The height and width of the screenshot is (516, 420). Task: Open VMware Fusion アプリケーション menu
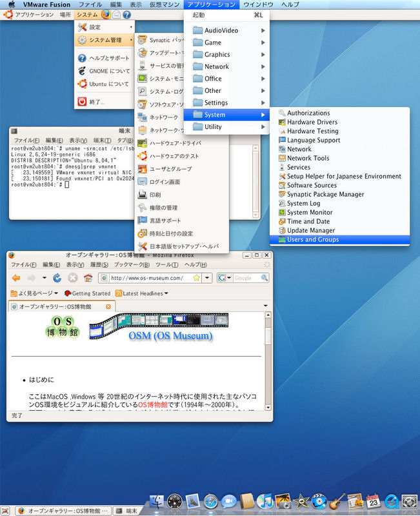pyautogui.click(x=212, y=5)
